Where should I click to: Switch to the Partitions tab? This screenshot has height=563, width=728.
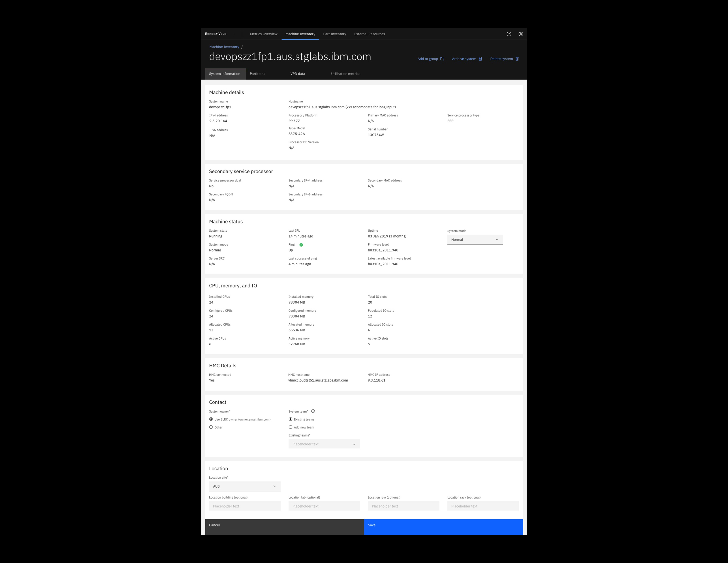point(257,74)
